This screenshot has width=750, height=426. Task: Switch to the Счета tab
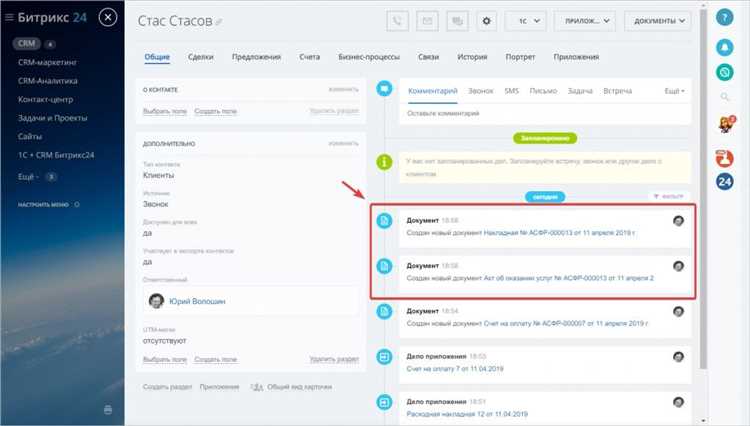[309, 57]
